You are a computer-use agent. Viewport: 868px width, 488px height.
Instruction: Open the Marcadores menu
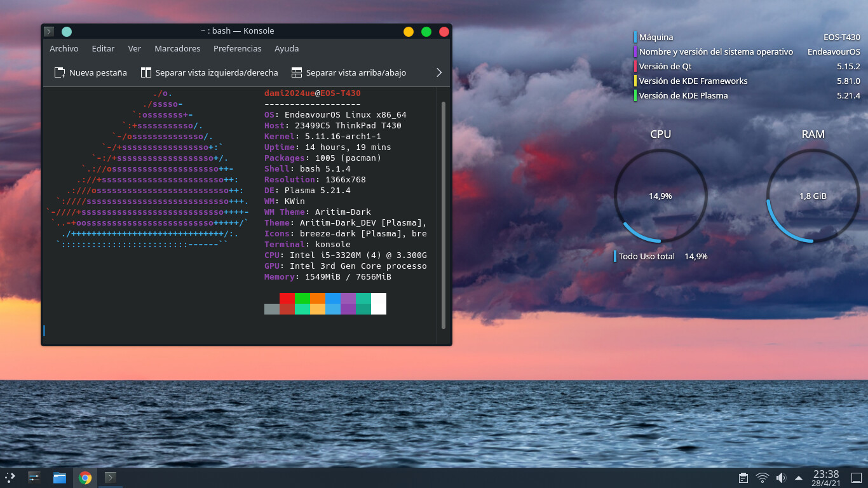[177, 49]
